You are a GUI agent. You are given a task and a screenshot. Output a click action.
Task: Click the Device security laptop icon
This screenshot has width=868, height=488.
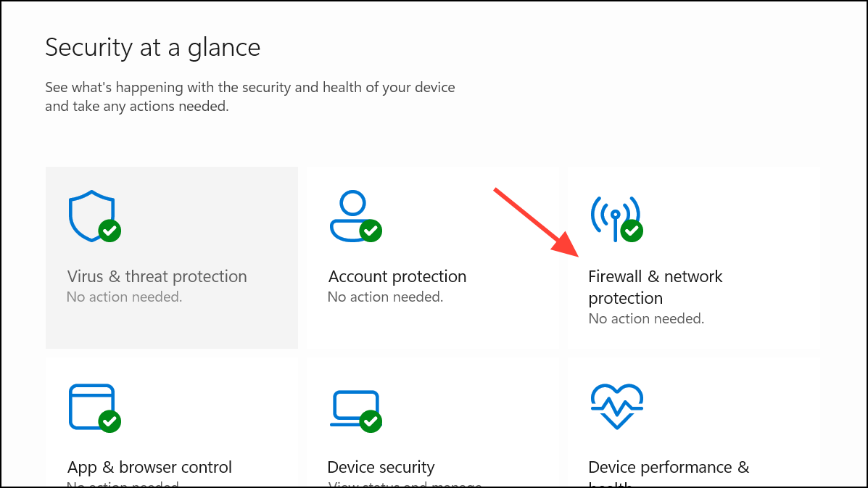(x=355, y=408)
